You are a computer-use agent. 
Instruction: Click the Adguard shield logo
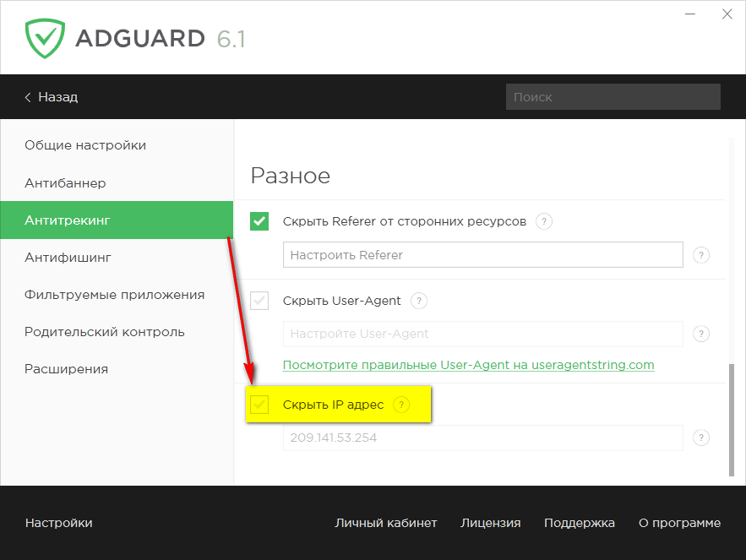[x=45, y=38]
